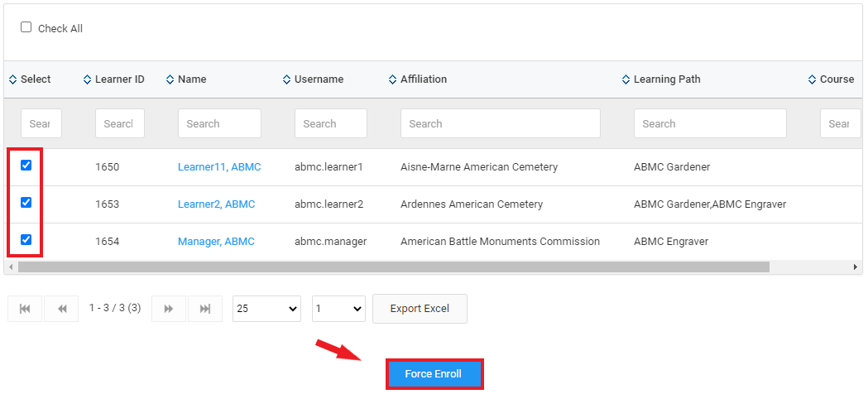The height and width of the screenshot is (394, 868).
Task: Click the Force Enroll button
Action: click(x=434, y=374)
